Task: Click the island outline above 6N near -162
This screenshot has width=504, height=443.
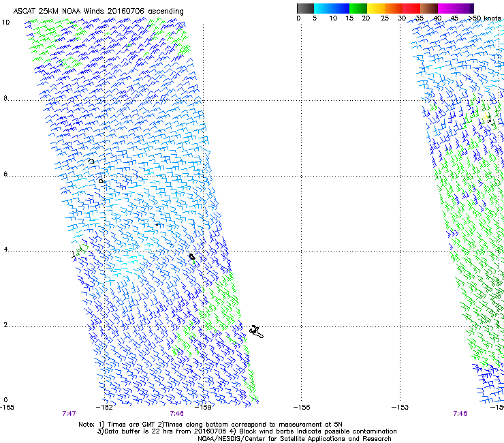Action: pos(91,161)
